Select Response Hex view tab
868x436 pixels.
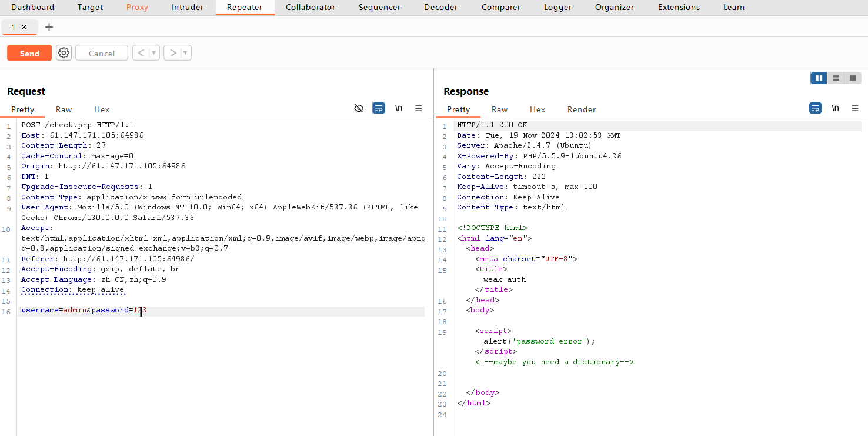click(x=538, y=109)
